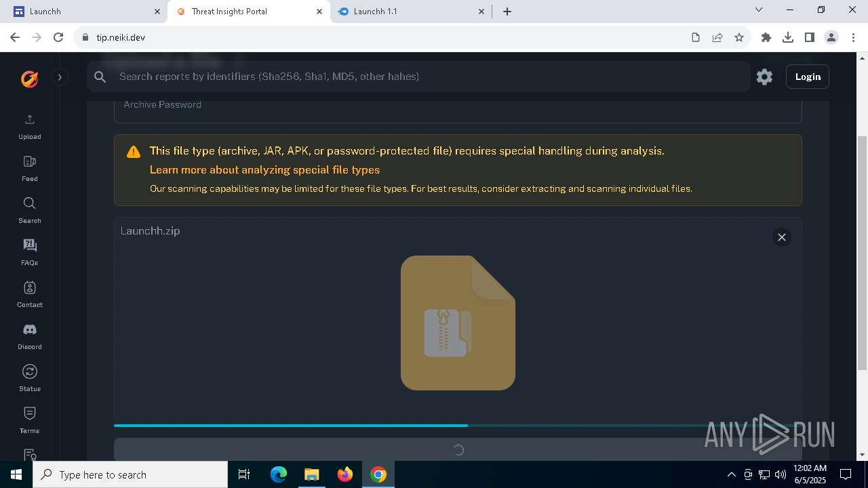Open the Terms sidebar item
Viewport: 868px width, 488px height.
point(29,421)
